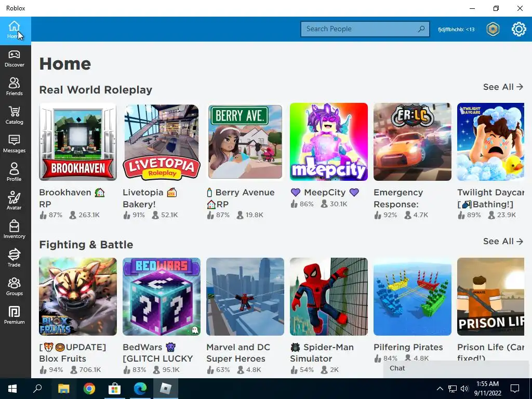The width and height of the screenshot is (532, 399).
Task: Click the Livetopia Bakery! title text
Action: pos(150,198)
